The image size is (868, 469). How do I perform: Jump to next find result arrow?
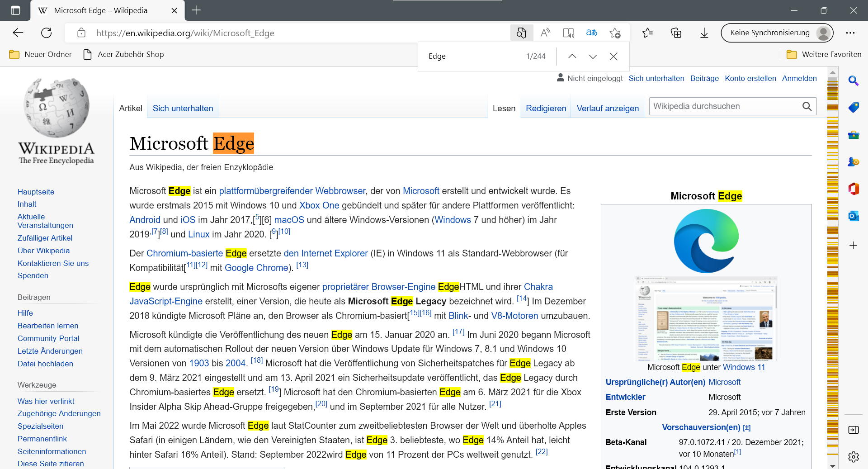[x=593, y=57]
